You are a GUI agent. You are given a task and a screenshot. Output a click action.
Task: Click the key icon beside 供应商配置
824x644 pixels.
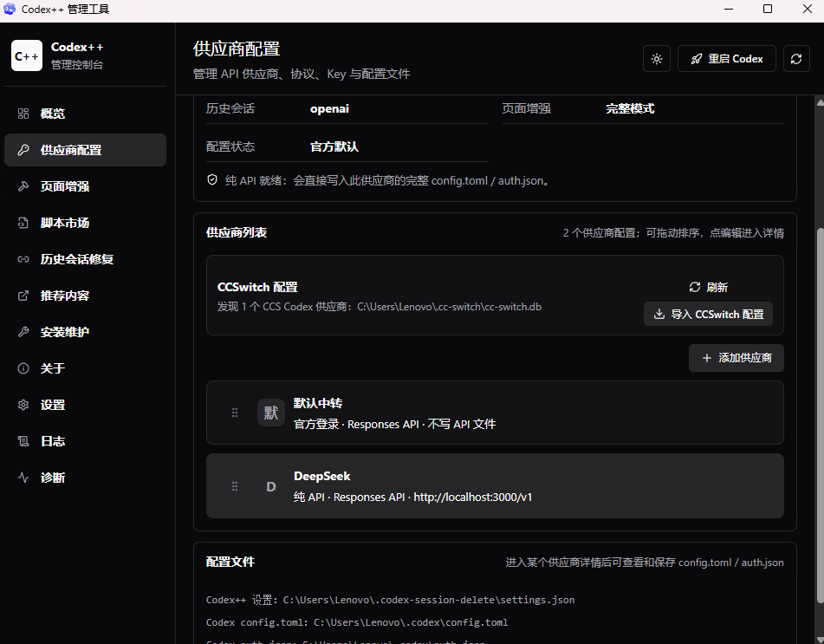click(x=23, y=150)
